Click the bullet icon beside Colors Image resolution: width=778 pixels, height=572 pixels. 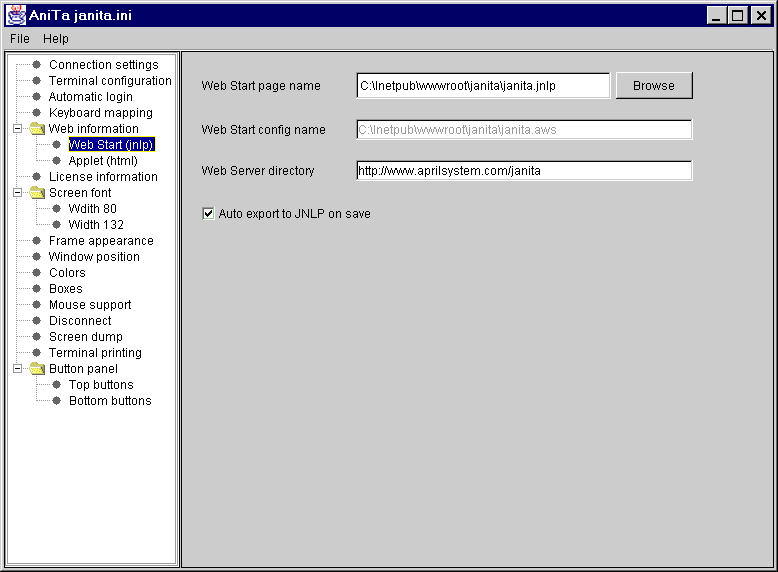click(36, 272)
